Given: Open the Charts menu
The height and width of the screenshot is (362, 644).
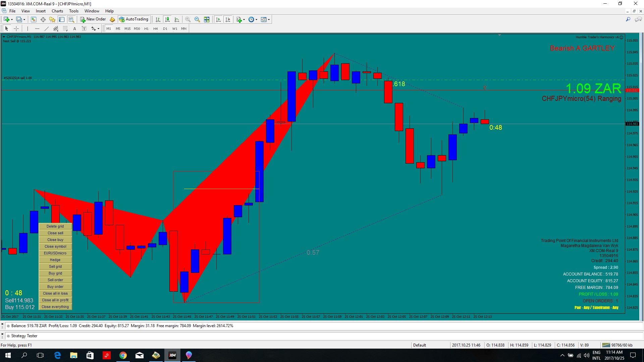Looking at the screenshot, I should tap(57, 11).
